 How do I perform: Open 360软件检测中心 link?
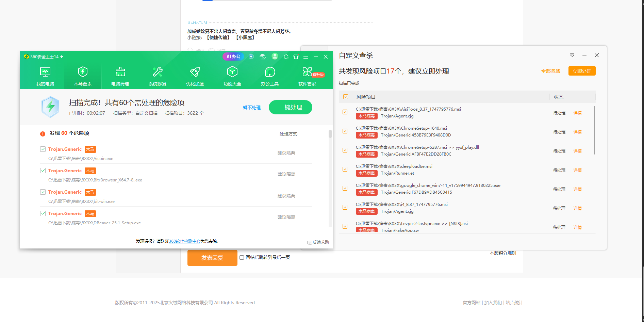pyautogui.click(x=185, y=241)
